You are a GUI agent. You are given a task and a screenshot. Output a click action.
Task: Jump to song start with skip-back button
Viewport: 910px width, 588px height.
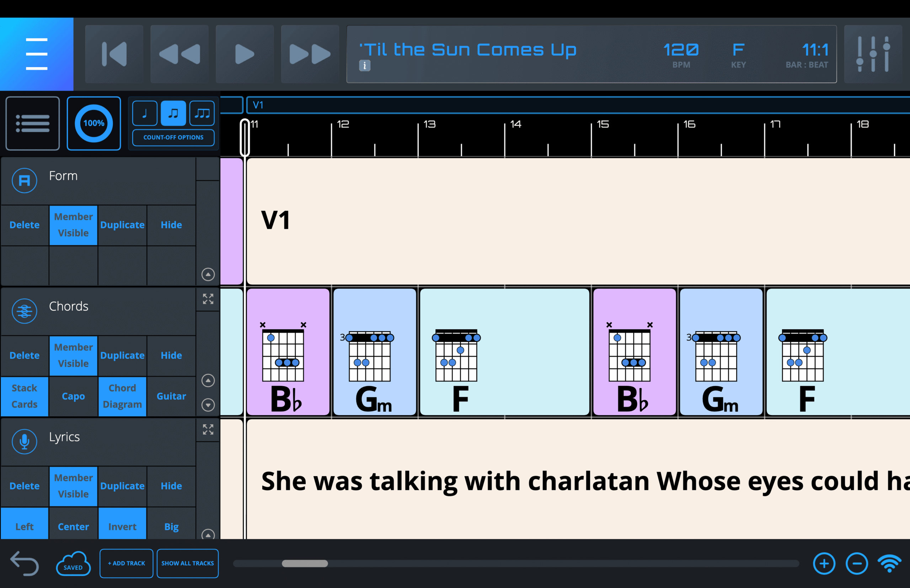point(114,54)
